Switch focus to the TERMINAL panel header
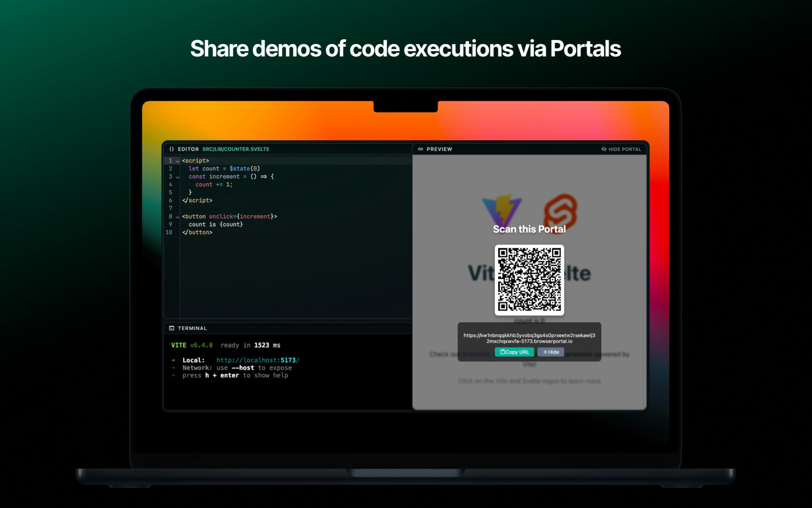812x508 pixels. pos(192,328)
